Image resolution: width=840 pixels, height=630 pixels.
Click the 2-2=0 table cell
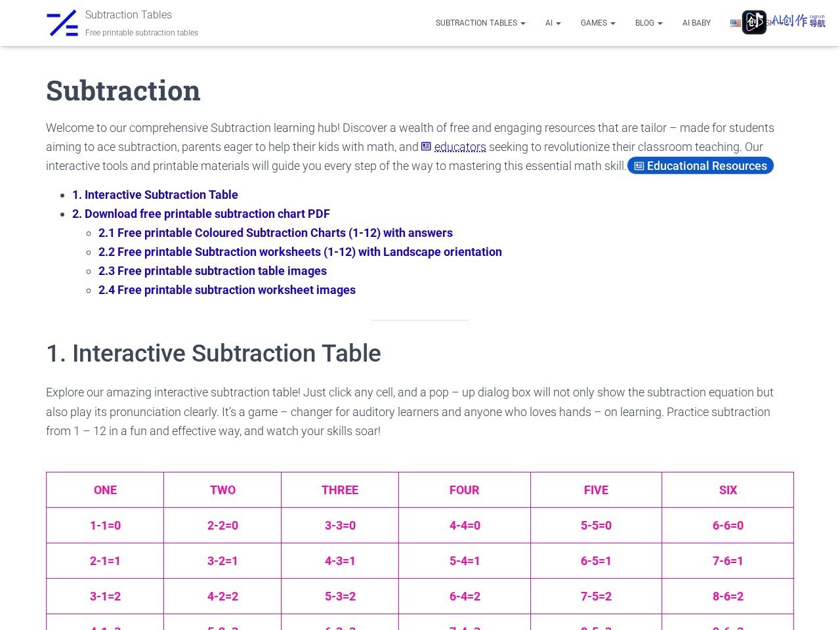pyautogui.click(x=222, y=526)
